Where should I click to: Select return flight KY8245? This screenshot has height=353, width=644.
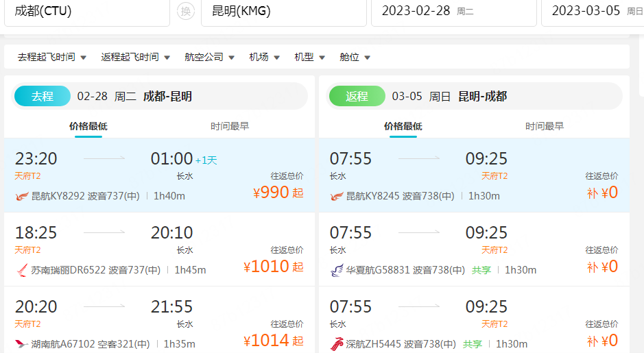[x=474, y=175]
